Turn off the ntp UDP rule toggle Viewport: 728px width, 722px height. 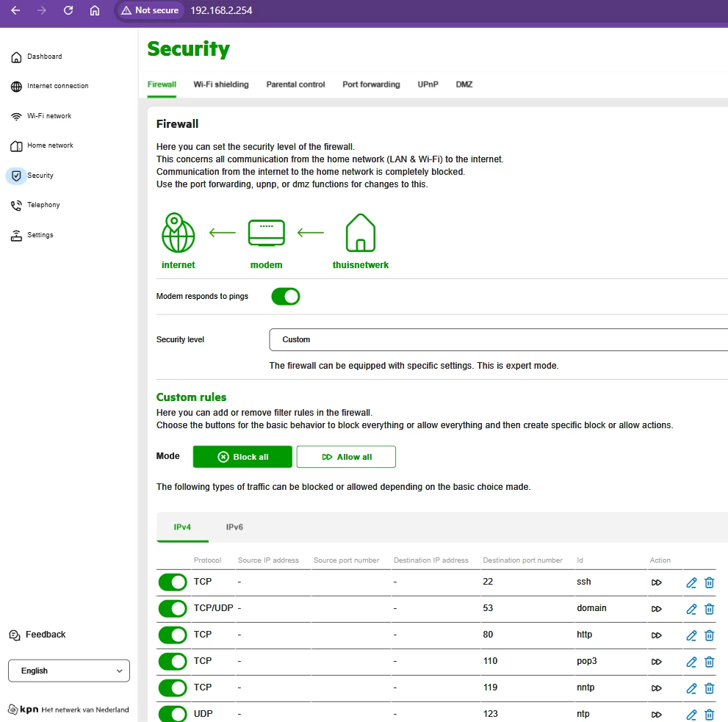173,714
